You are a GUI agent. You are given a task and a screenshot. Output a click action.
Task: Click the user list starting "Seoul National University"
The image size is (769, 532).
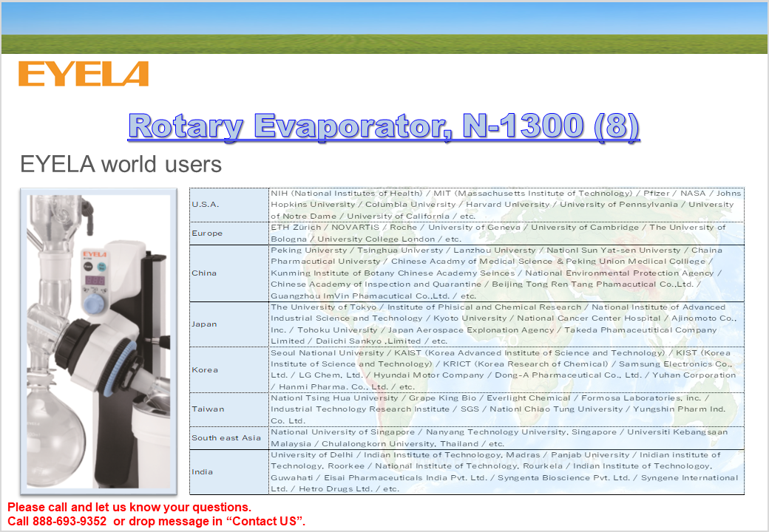point(507,370)
